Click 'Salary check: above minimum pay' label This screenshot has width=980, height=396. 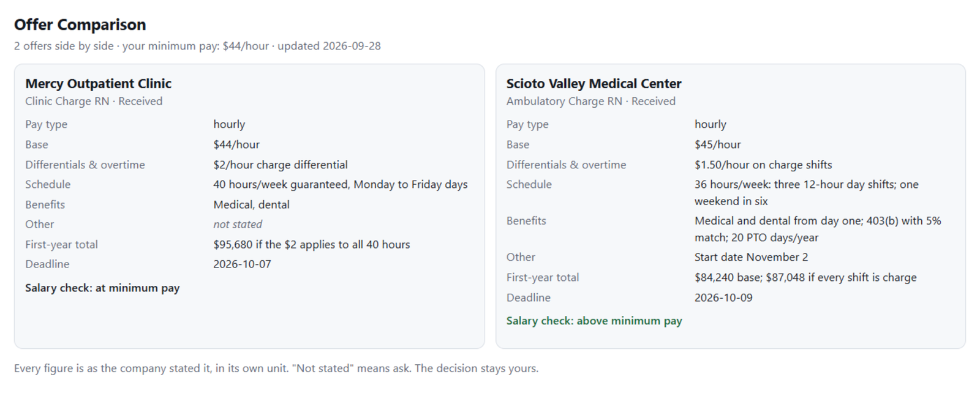tap(594, 321)
